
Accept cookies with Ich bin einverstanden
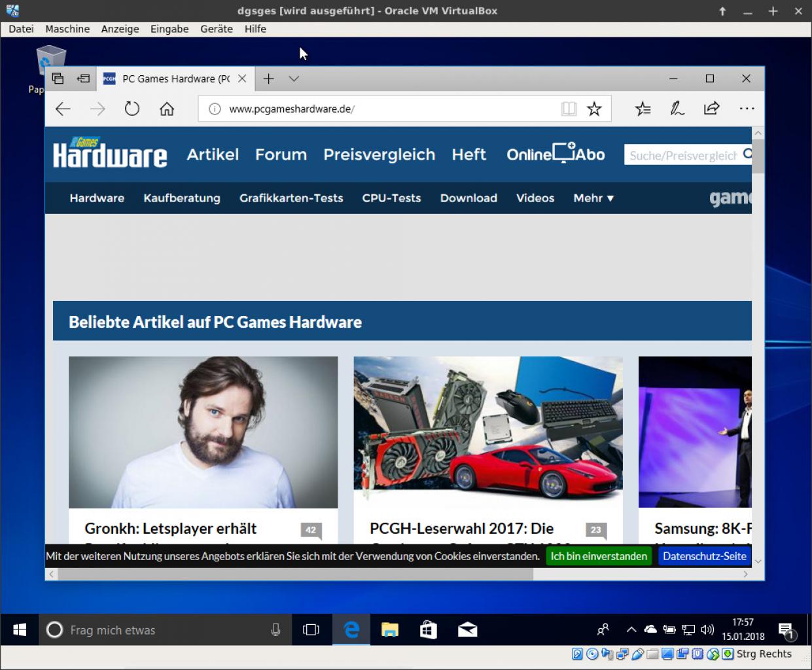[x=599, y=556]
